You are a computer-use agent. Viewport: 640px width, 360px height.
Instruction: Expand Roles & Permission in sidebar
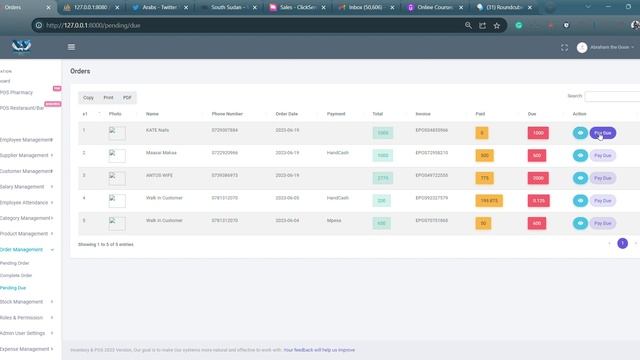pos(27,318)
